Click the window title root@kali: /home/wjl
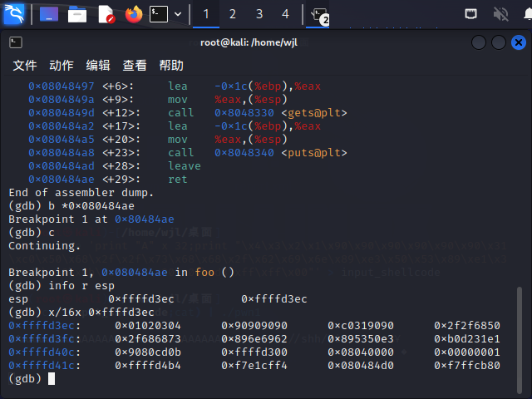Viewport: 532px width, 399px height. 249,42
